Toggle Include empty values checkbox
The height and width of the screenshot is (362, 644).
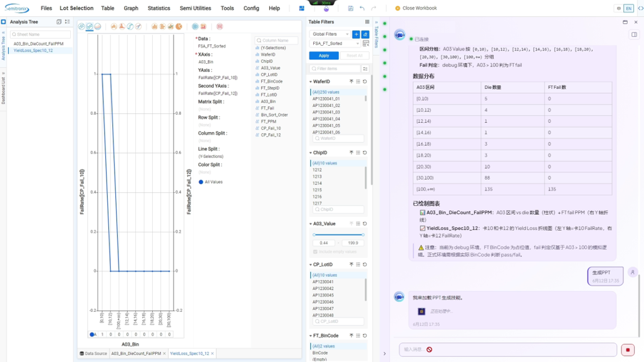[316, 252]
